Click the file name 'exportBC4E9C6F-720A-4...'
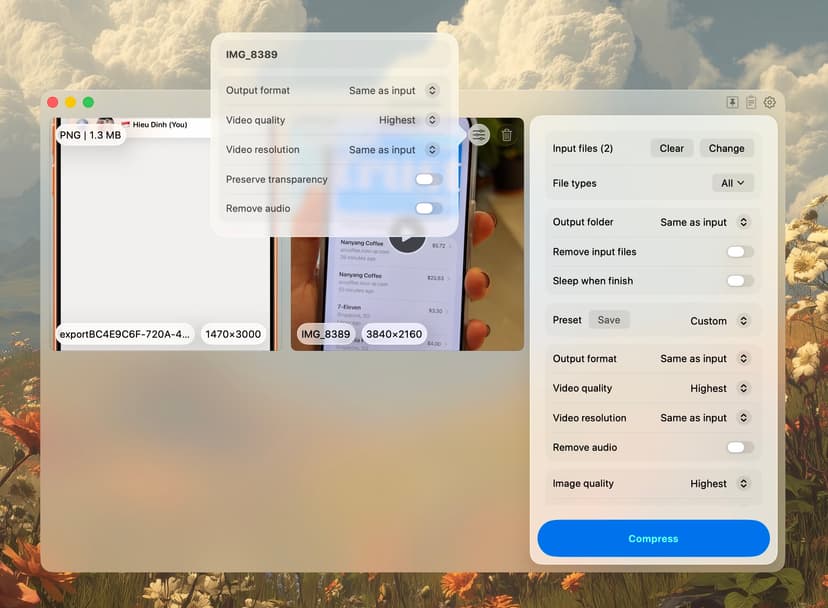 click(x=125, y=334)
